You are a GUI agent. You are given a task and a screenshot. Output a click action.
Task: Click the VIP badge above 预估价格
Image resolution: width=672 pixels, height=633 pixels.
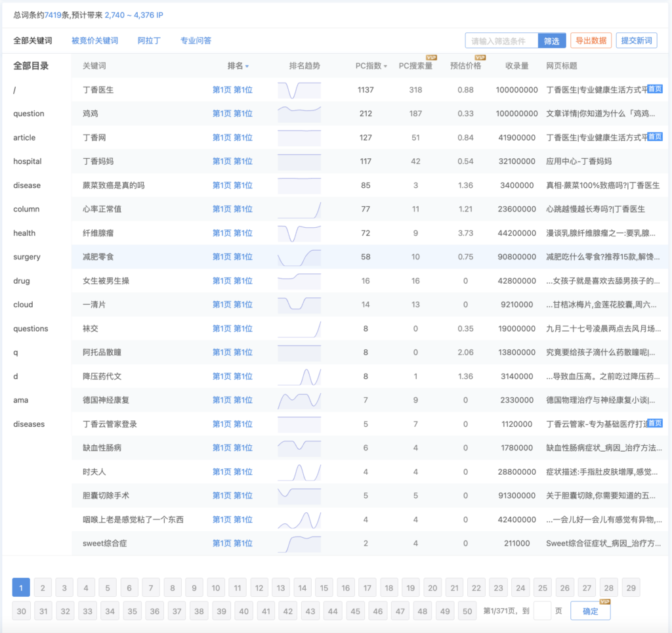click(x=480, y=58)
